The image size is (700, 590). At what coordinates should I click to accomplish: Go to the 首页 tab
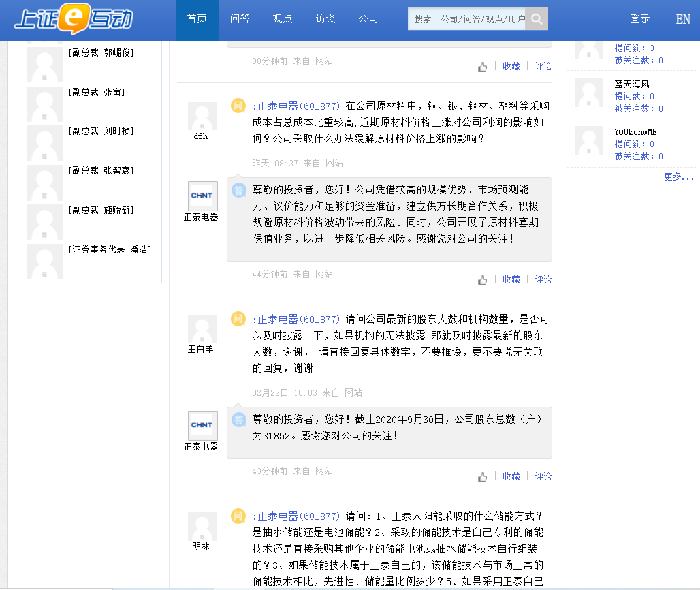coord(197,19)
